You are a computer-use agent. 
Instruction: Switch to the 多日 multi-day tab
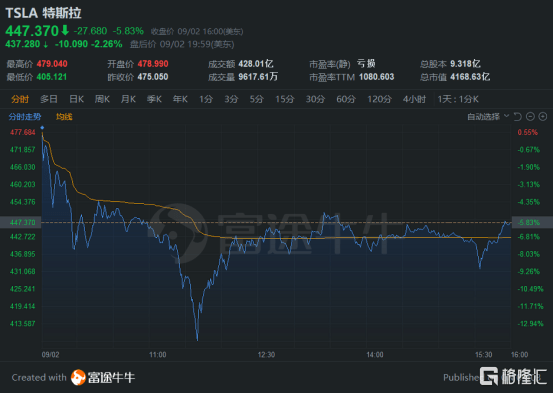[x=49, y=99]
